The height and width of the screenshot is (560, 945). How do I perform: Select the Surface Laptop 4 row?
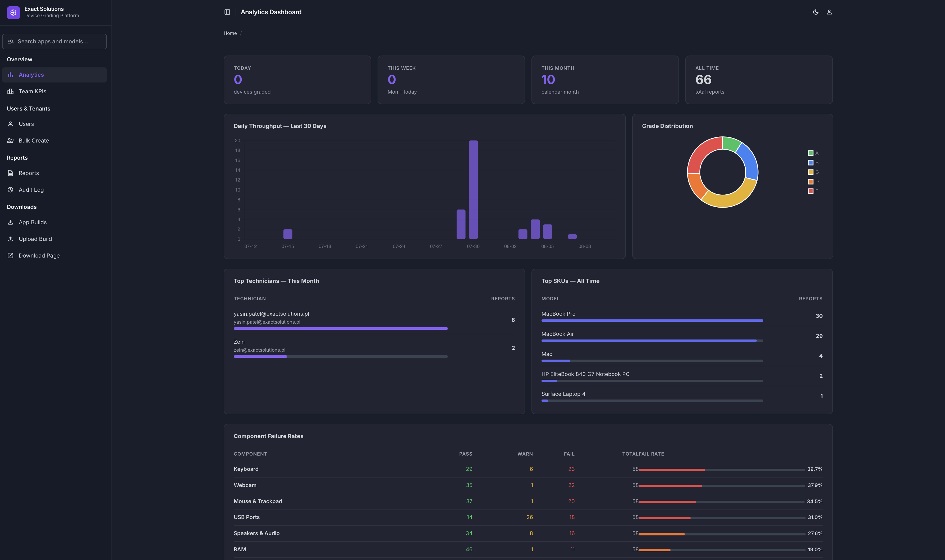pos(682,396)
